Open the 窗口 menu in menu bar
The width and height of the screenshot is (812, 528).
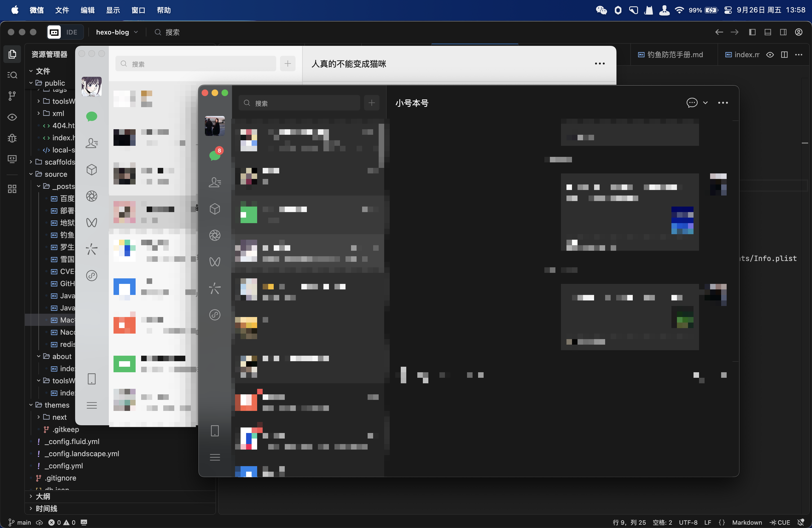(138, 10)
